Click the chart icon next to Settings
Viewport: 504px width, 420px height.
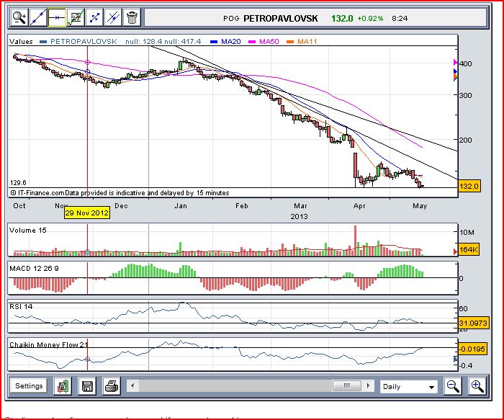[x=63, y=386]
